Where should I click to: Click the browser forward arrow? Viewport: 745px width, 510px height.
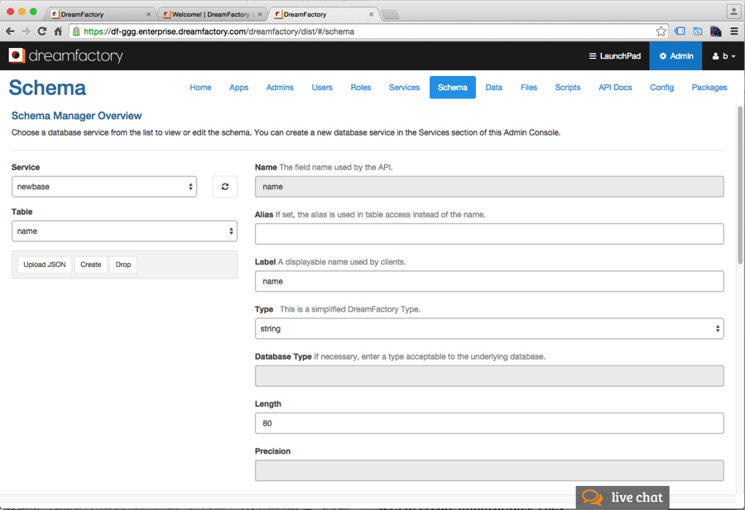click(26, 31)
